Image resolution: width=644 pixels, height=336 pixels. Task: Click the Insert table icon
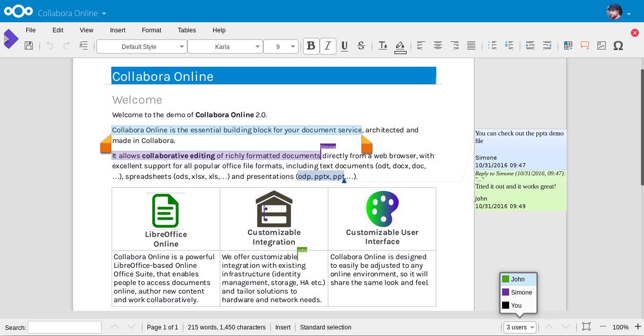point(568,46)
